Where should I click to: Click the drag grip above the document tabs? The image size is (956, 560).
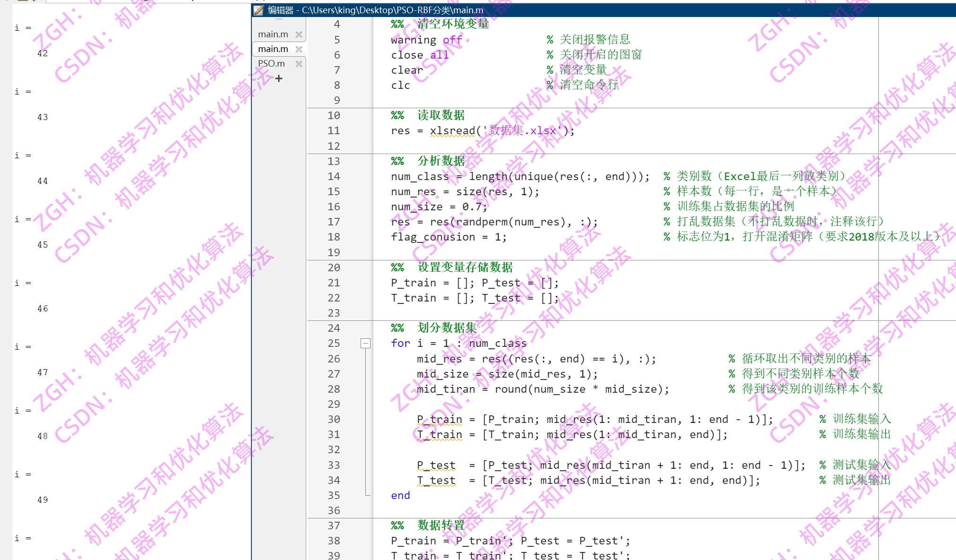[x=279, y=19]
